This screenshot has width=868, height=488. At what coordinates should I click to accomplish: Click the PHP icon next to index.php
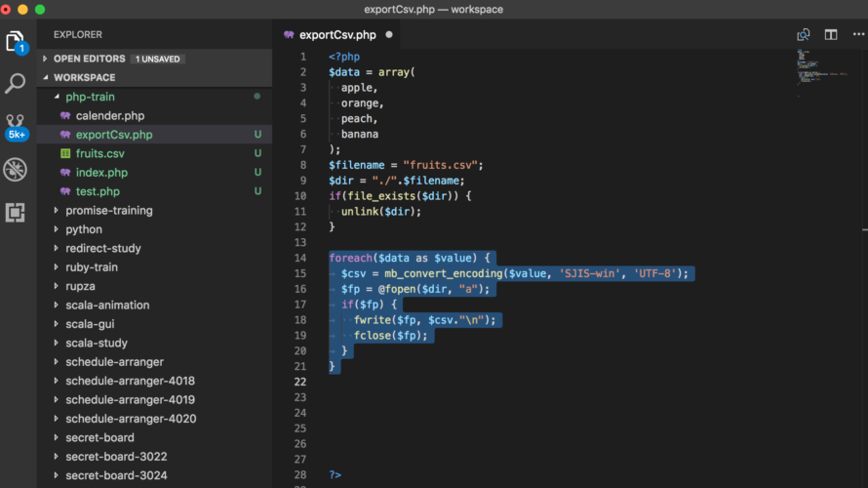pyautogui.click(x=65, y=173)
